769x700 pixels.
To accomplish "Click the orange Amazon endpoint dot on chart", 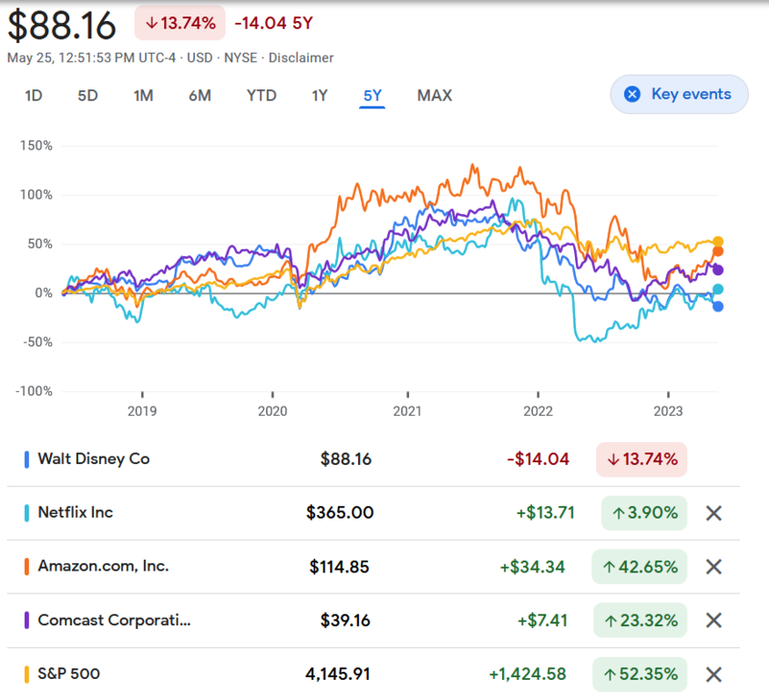I will (x=718, y=252).
